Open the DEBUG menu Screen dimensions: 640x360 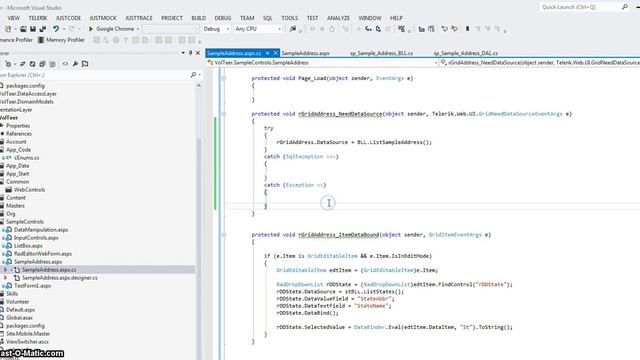click(x=223, y=18)
